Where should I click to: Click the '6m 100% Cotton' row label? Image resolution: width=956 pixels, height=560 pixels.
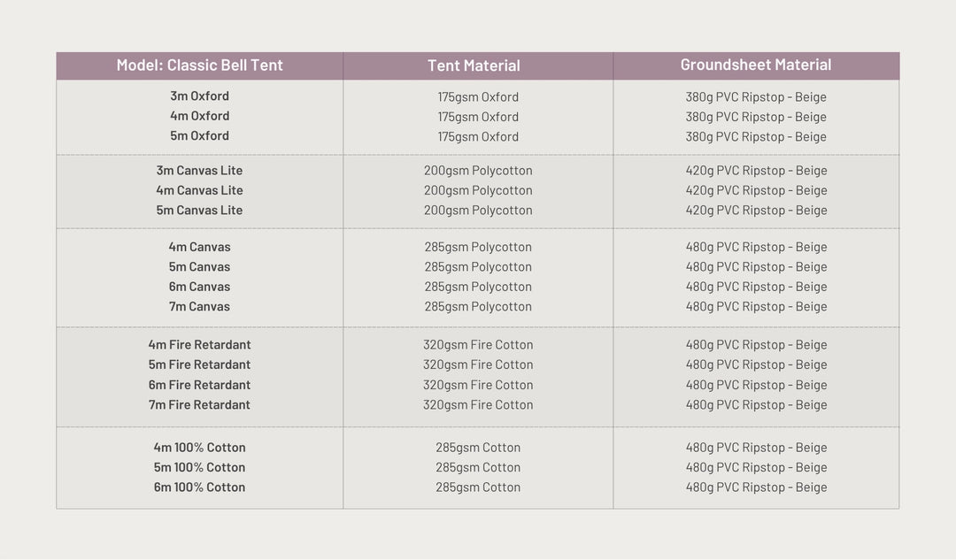199,487
